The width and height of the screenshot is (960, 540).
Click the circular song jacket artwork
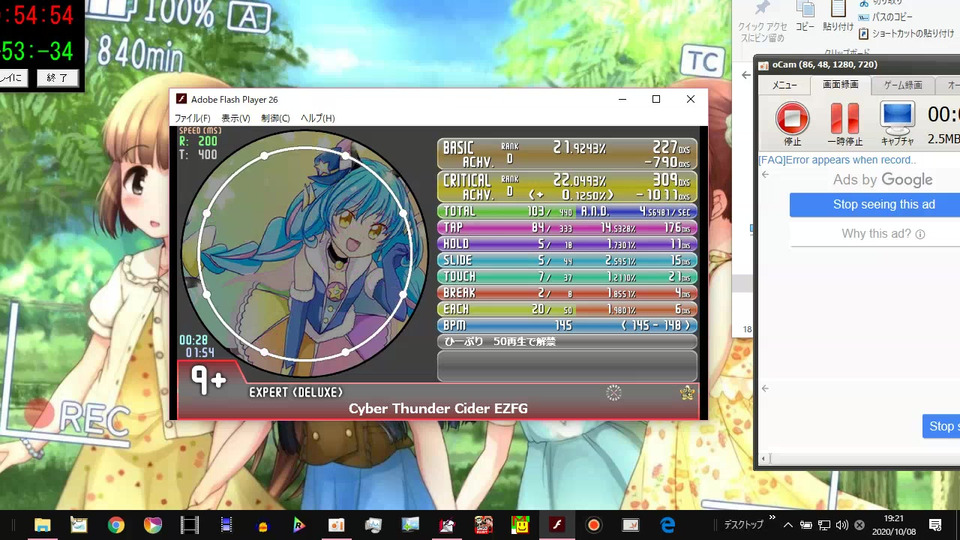tap(305, 253)
